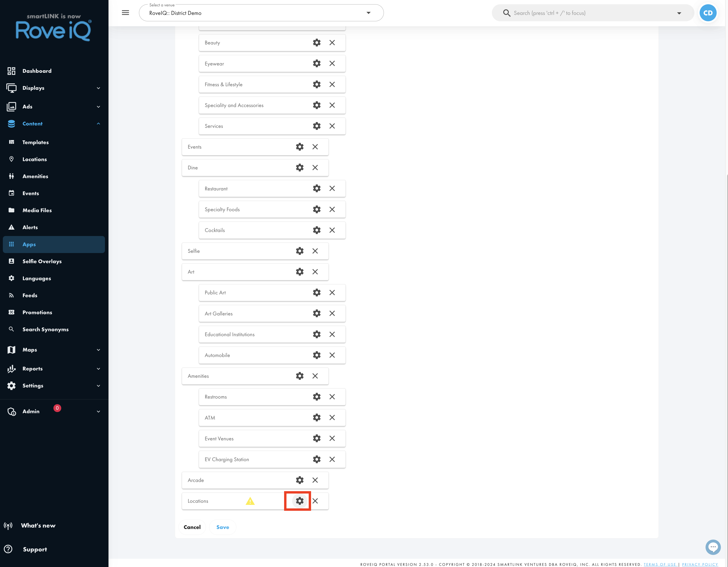Click the warning triangle on Locations row
The width and height of the screenshot is (728, 567).
[x=250, y=501]
